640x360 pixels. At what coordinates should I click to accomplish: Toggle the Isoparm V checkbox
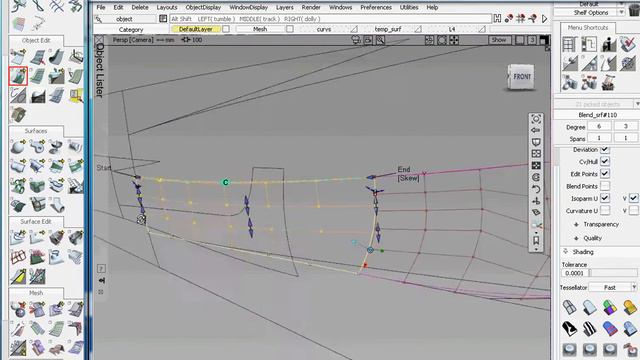[633, 198]
